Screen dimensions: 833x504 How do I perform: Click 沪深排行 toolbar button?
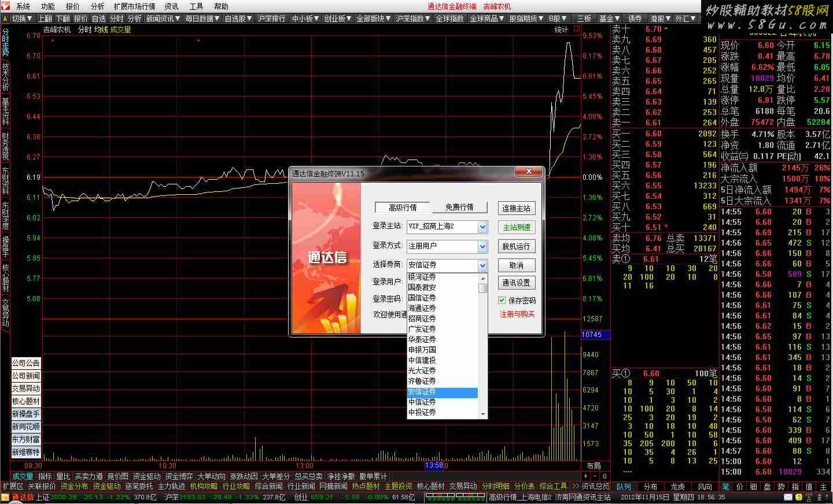(x=272, y=18)
